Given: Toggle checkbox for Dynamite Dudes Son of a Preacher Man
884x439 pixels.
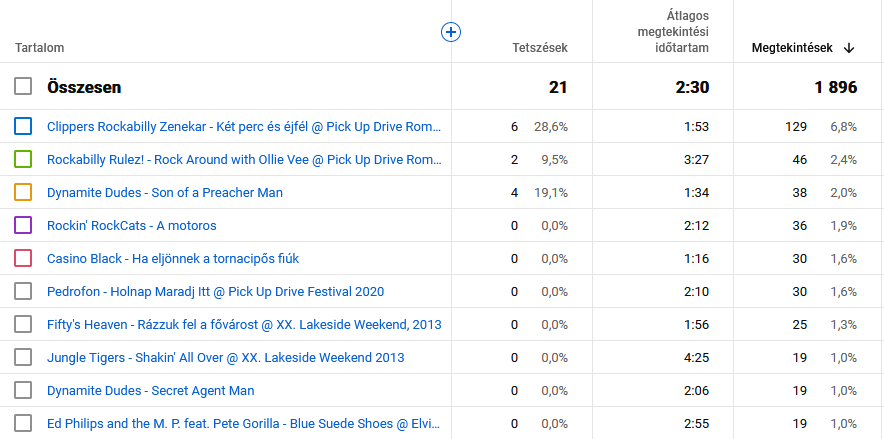Looking at the screenshot, I should (23, 192).
